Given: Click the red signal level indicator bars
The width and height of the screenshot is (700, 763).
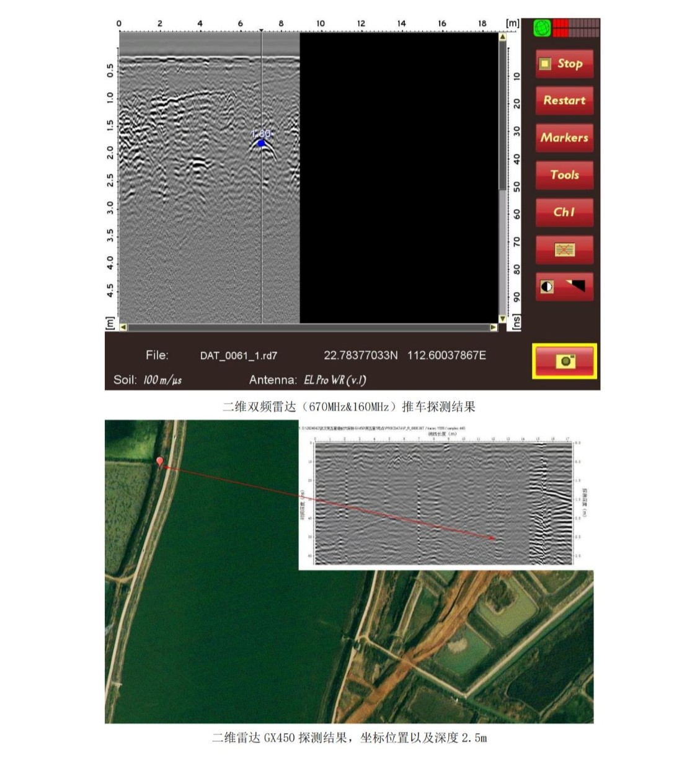Looking at the screenshot, I should (576, 29).
